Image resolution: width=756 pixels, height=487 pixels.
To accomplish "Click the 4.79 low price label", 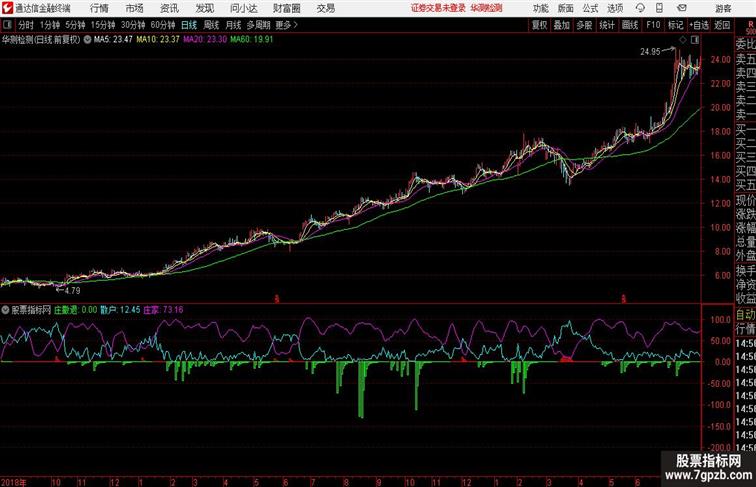I will point(72,290).
